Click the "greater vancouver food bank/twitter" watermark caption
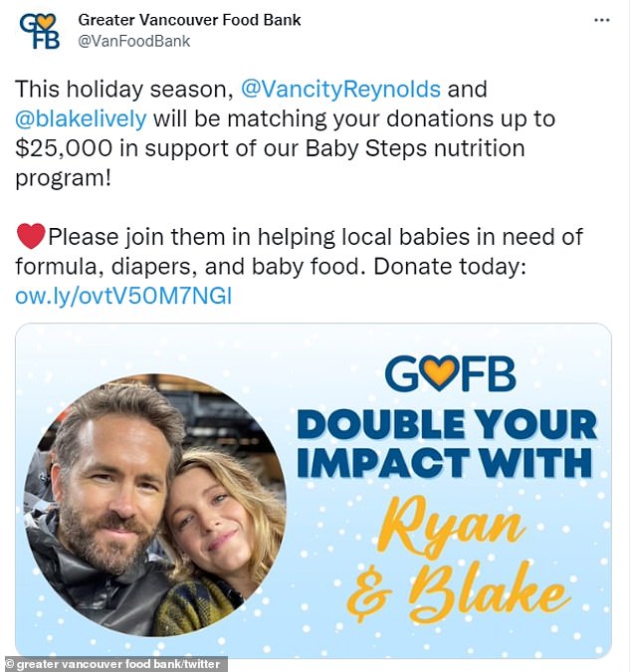This screenshot has width=631, height=672. click(x=114, y=664)
